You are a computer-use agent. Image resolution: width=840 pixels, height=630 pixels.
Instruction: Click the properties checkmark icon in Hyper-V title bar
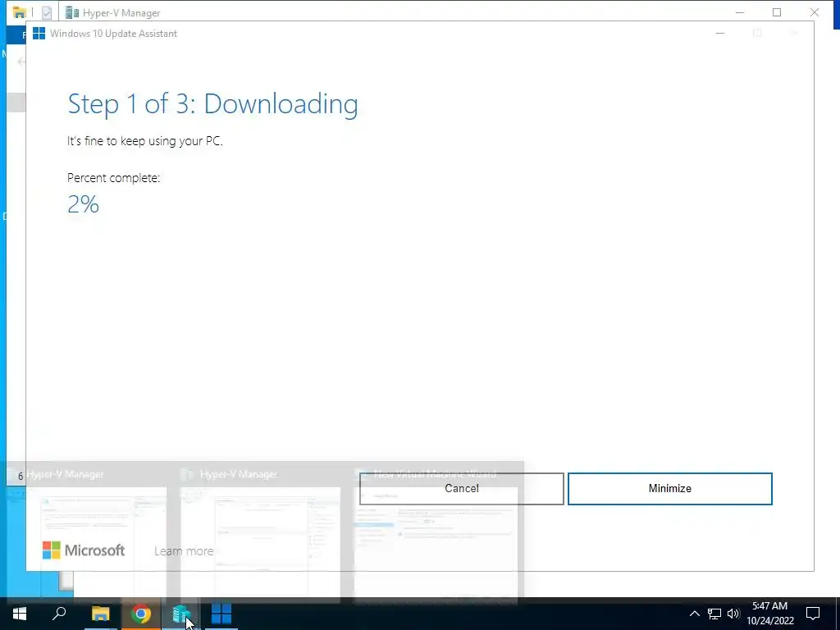pyautogui.click(x=47, y=12)
